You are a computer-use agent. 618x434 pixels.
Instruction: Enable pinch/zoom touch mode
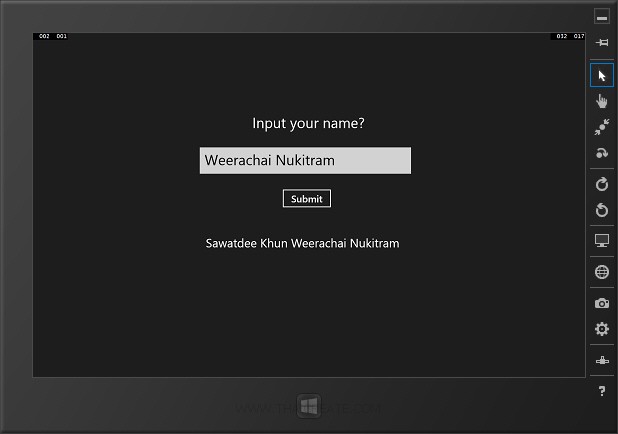click(602, 127)
